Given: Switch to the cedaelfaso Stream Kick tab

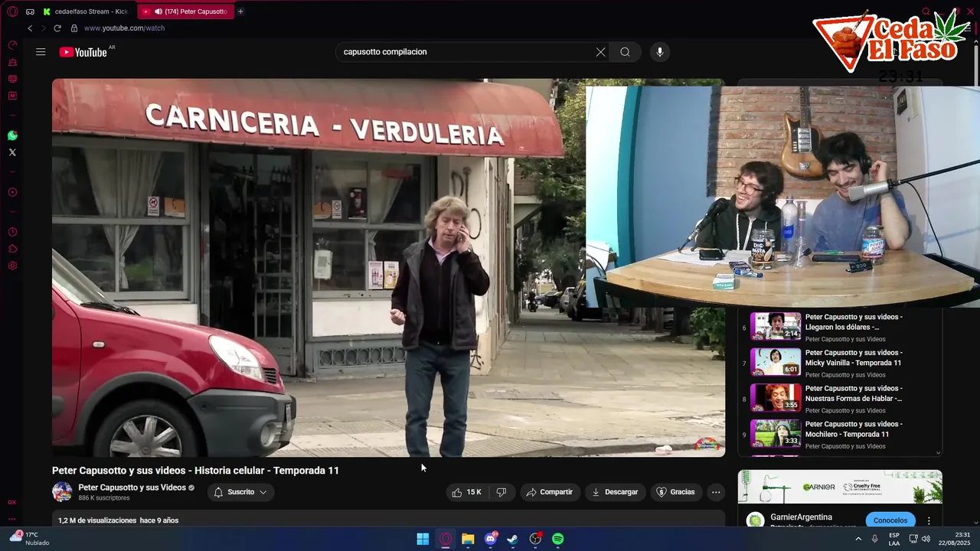Looking at the screenshot, I should coord(87,11).
